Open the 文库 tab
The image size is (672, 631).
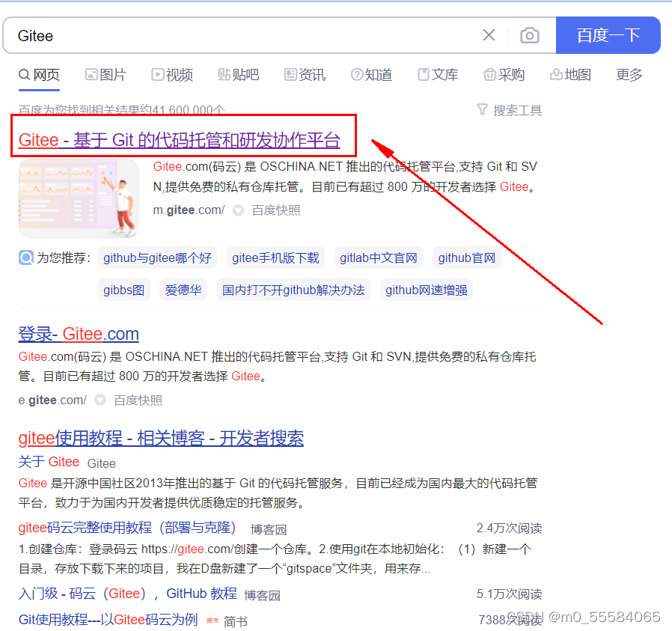click(x=438, y=75)
